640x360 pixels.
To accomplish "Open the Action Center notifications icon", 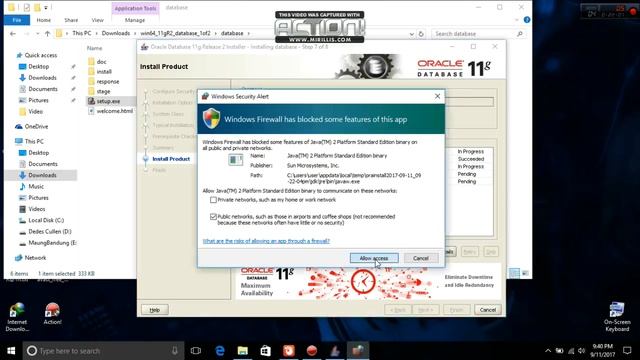I will pyautogui.click(x=627, y=351).
